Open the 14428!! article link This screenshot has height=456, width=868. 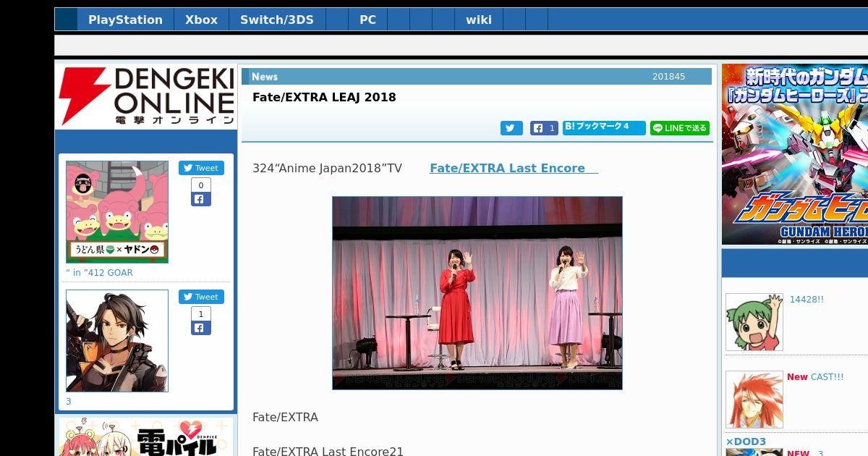(x=807, y=300)
